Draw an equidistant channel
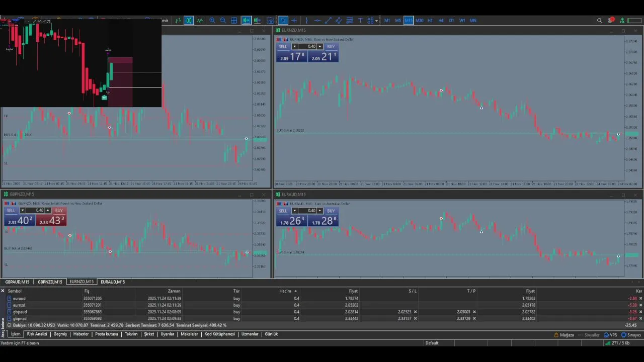Image resolution: width=644 pixels, height=362 pixels. pyautogui.click(x=339, y=21)
